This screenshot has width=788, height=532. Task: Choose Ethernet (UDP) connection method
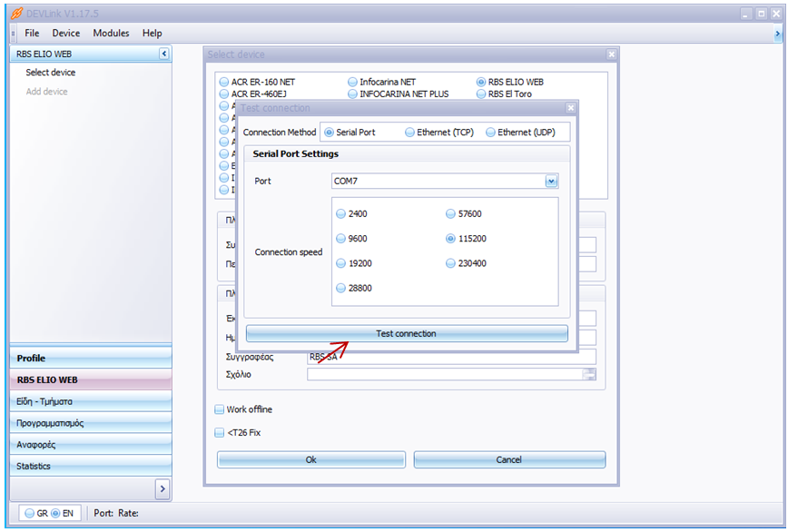(x=491, y=133)
